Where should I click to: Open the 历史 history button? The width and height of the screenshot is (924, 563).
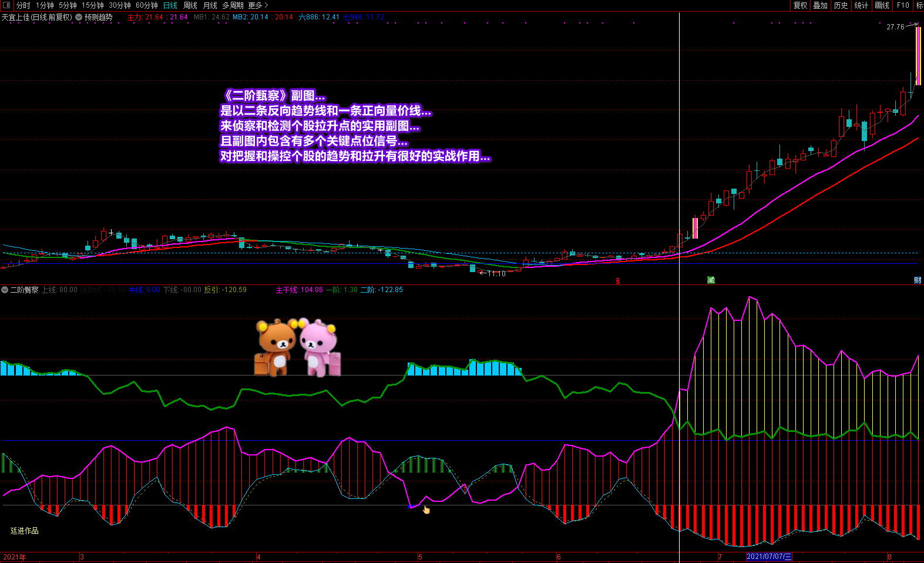841,5
